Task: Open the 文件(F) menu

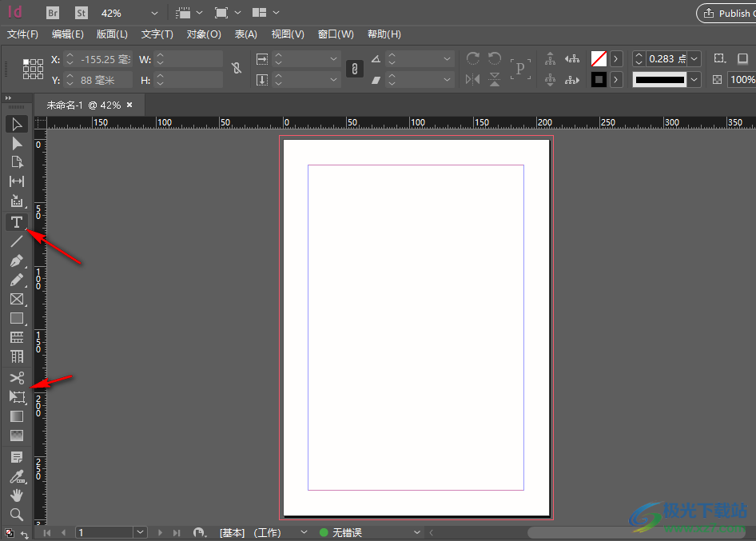Action: (22, 34)
